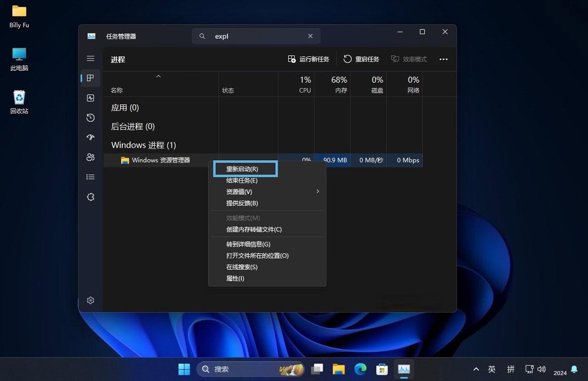This screenshot has width=588, height=381.
Task: Open the volume speaker tray icon
Action: [541, 369]
